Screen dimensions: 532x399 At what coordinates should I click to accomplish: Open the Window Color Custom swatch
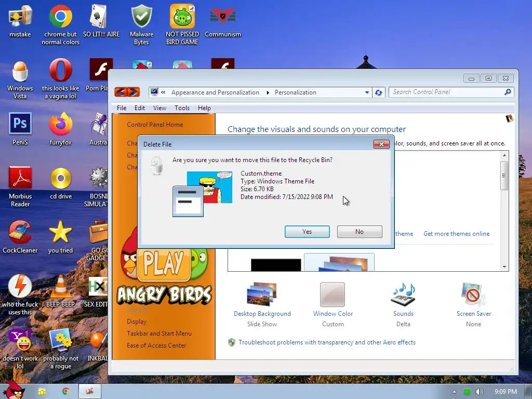click(332, 295)
